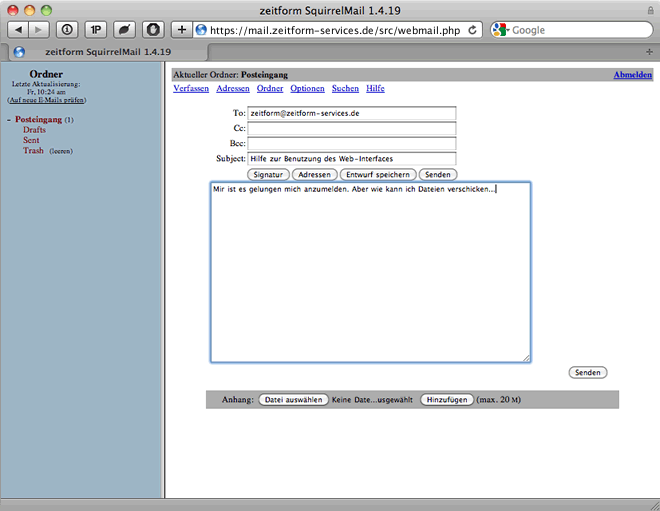Open the Drafts folder

(x=34, y=130)
